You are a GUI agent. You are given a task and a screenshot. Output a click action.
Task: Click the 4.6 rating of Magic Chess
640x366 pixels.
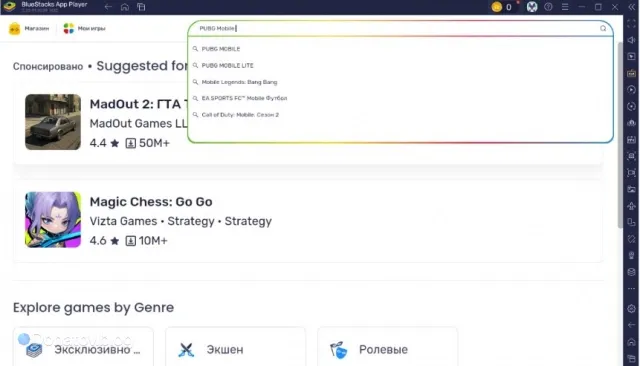pos(104,241)
